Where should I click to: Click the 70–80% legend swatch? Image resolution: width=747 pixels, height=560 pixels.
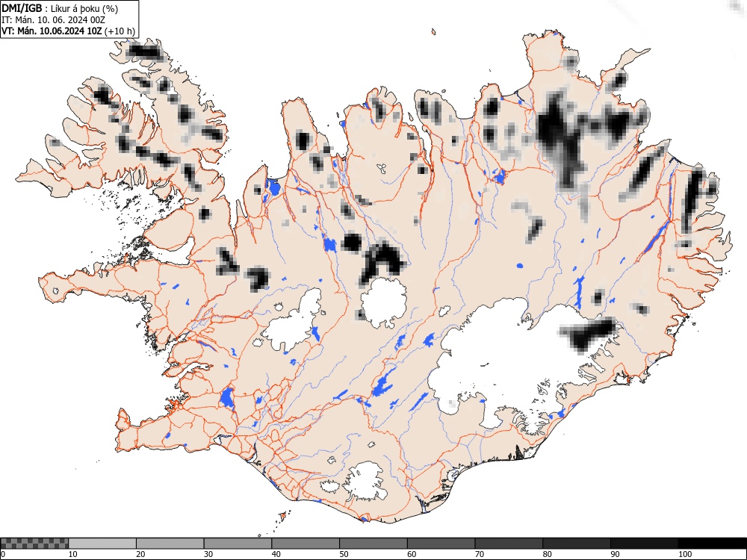[x=508, y=544]
